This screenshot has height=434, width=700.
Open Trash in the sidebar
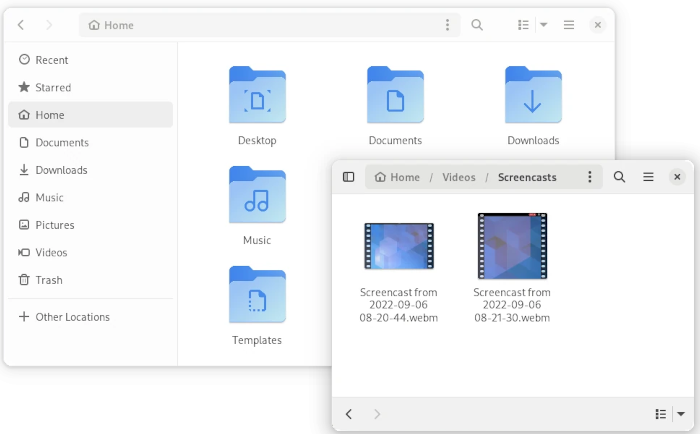point(90,280)
